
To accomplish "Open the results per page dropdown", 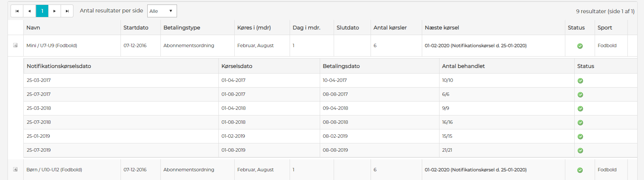I will coord(162,11).
